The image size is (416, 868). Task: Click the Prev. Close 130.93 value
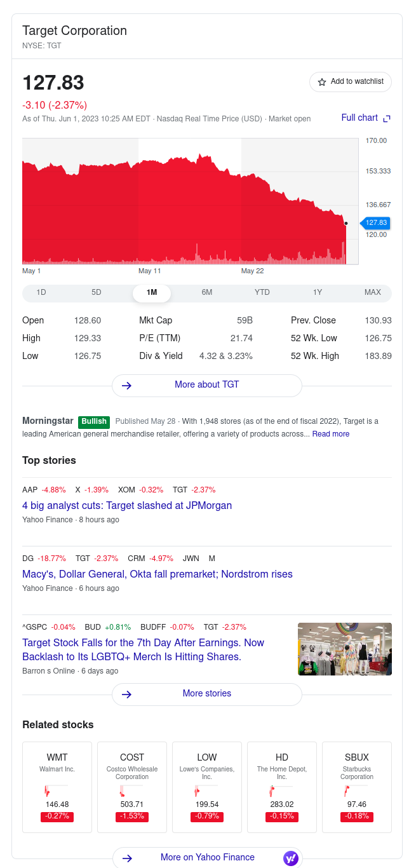coord(379,320)
